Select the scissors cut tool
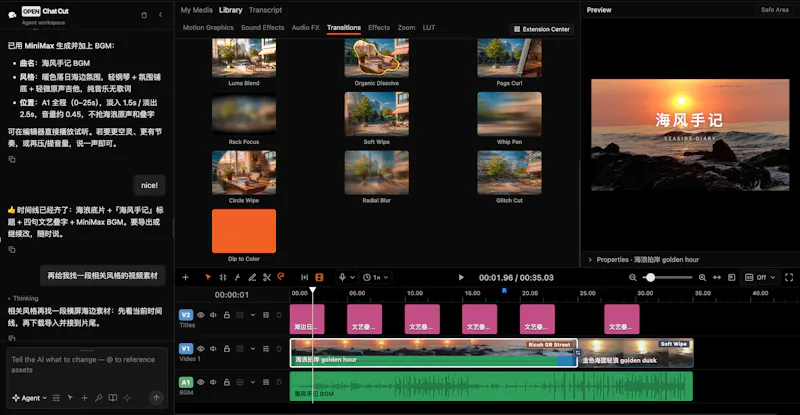The height and width of the screenshot is (415, 800). point(267,277)
